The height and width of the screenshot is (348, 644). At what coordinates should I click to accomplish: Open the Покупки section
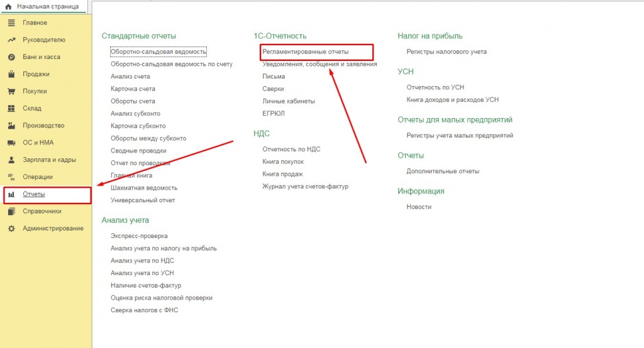click(x=35, y=91)
